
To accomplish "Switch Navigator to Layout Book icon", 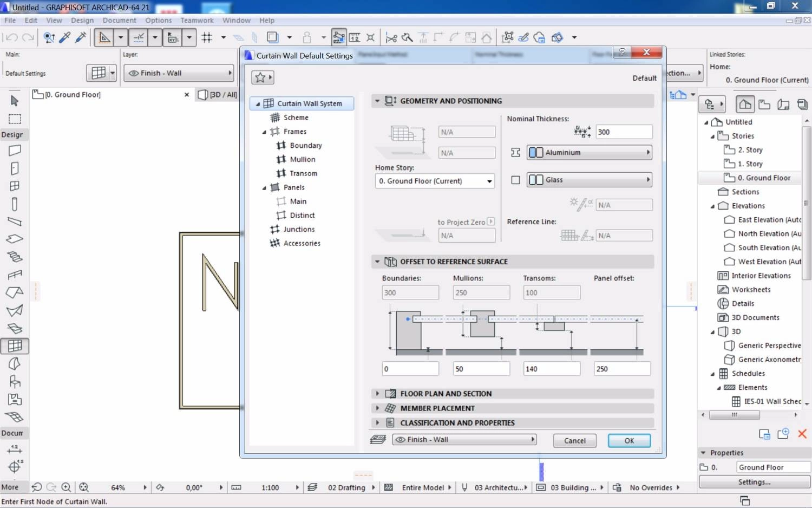I will [783, 104].
